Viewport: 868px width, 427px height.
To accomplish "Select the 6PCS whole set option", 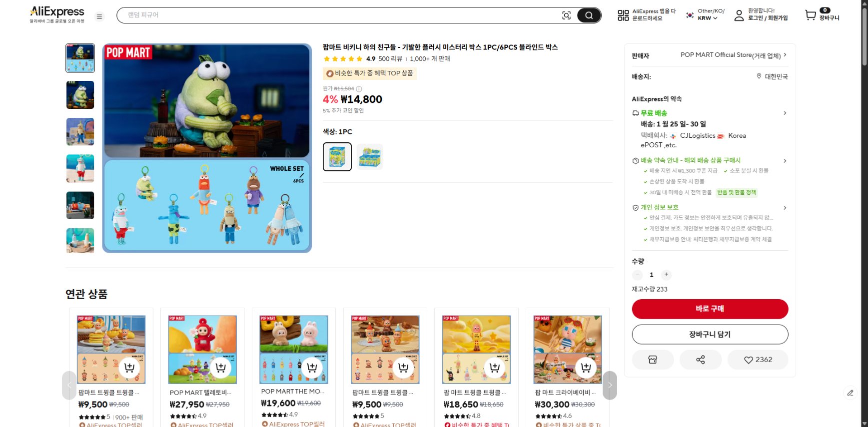I will coord(370,157).
